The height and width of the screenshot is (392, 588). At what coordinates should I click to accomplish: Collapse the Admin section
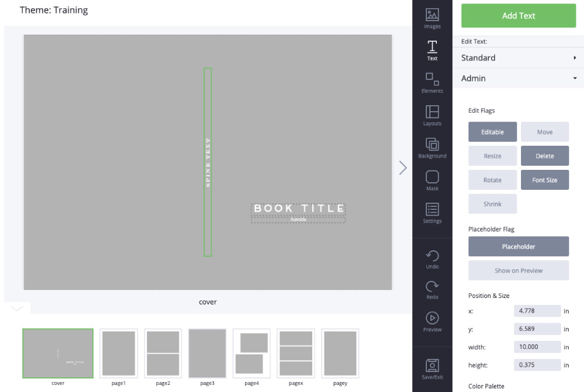(x=518, y=78)
